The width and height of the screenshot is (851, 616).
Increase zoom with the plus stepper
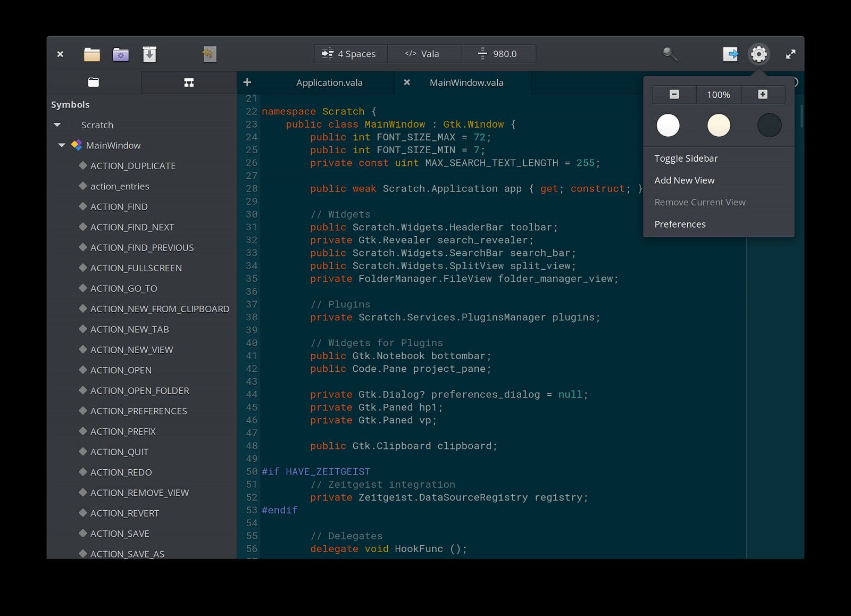tap(763, 94)
